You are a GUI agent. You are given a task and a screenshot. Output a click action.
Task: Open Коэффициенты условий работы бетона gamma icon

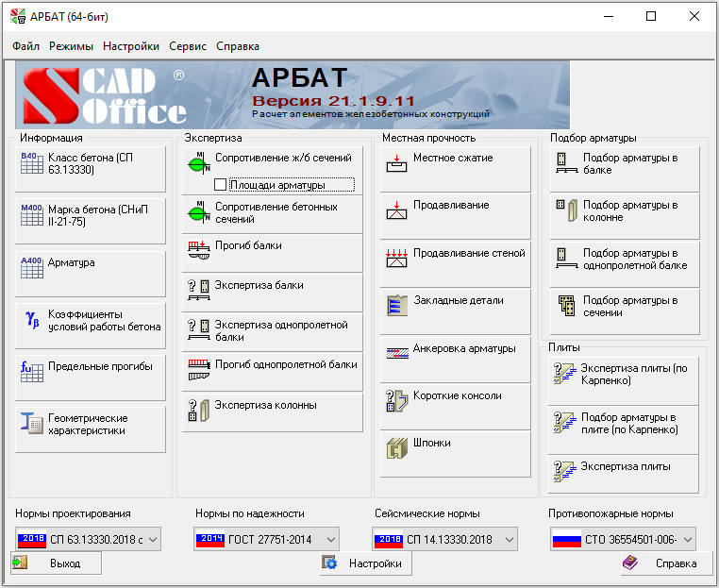pyautogui.click(x=32, y=320)
